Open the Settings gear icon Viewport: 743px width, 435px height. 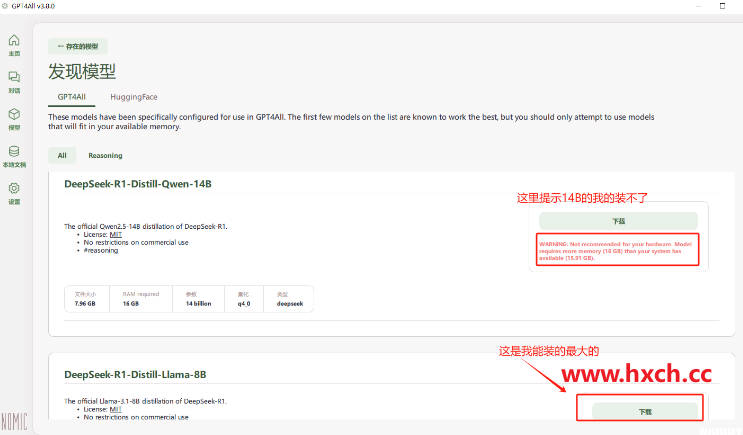[x=14, y=188]
